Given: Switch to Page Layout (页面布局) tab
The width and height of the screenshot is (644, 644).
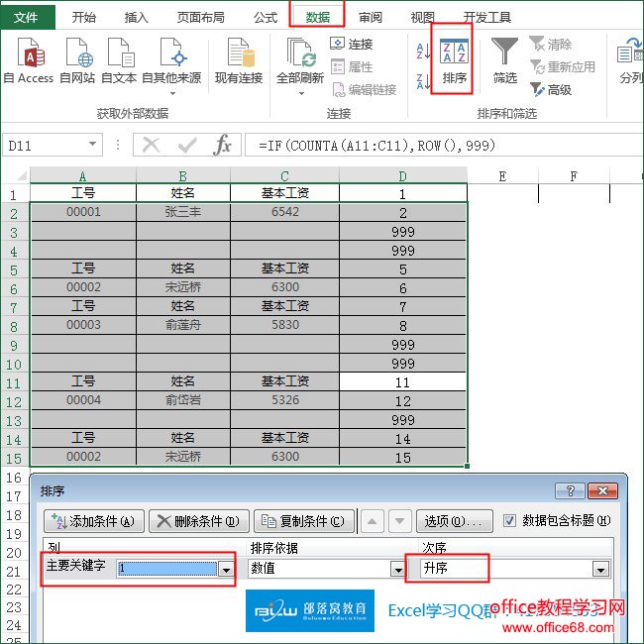Looking at the screenshot, I should point(201,17).
